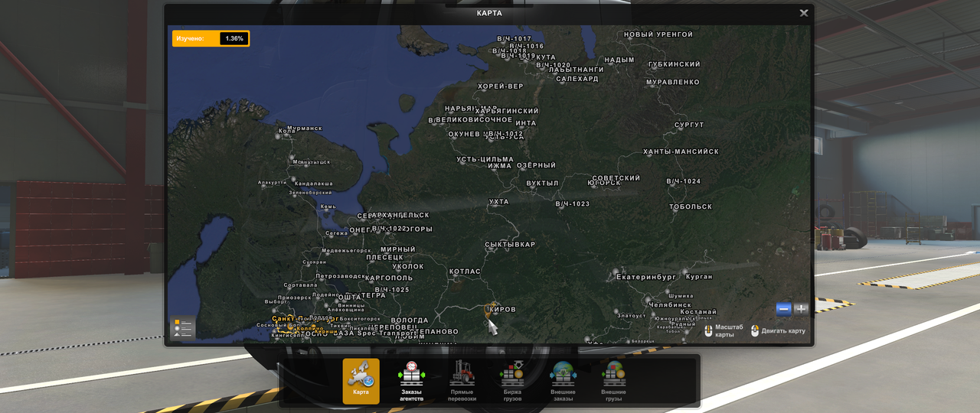Click the Плесецк city label
Screen dimensions: 980x413
384,258
